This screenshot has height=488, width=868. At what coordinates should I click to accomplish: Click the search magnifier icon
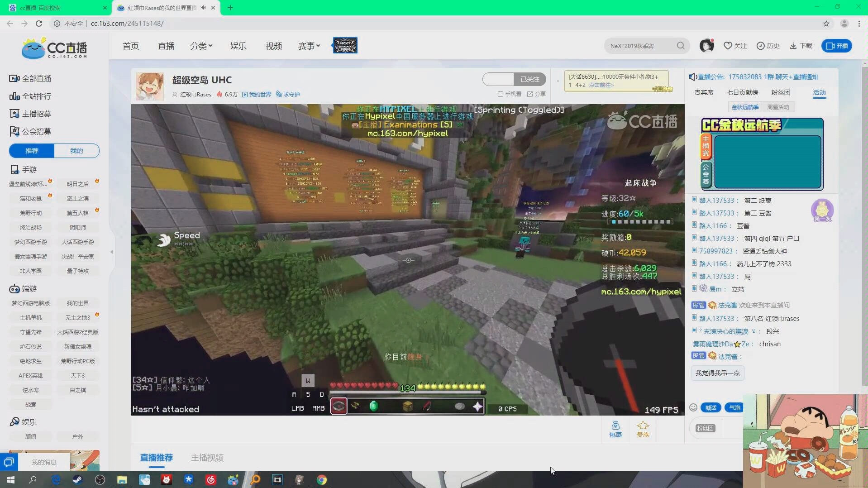click(x=681, y=46)
